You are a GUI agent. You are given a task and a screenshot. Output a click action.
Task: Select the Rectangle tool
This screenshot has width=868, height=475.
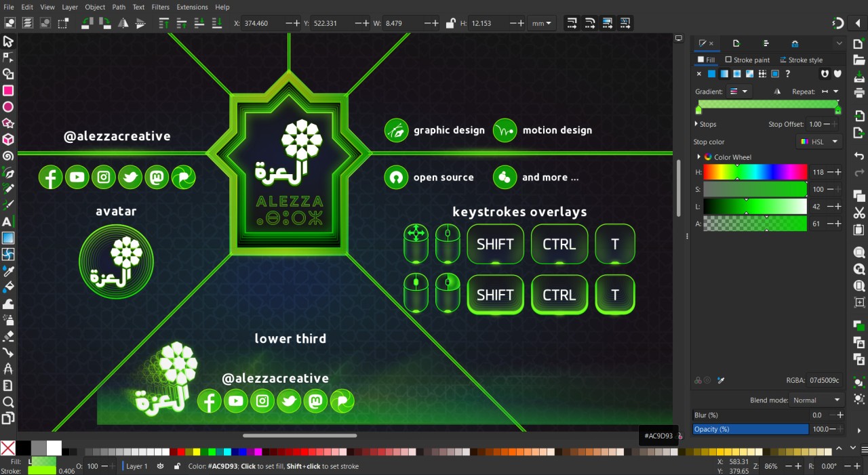[x=9, y=89]
